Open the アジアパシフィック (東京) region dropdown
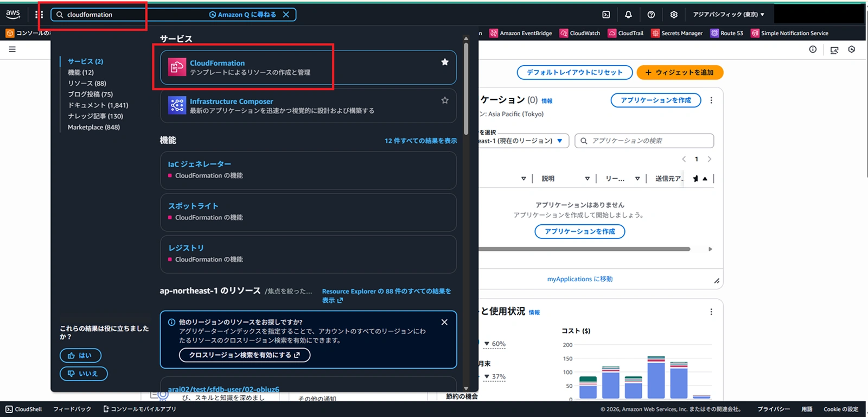This screenshot has width=868, height=417. click(729, 15)
